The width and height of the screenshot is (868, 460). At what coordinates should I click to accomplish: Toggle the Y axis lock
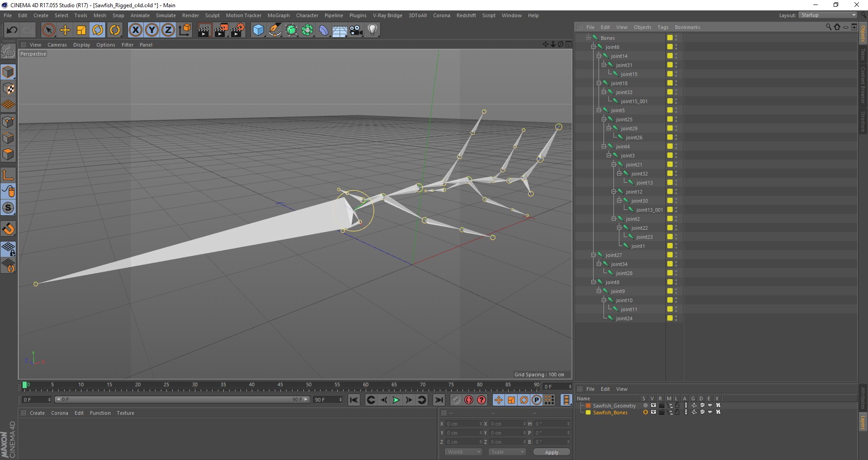click(152, 30)
